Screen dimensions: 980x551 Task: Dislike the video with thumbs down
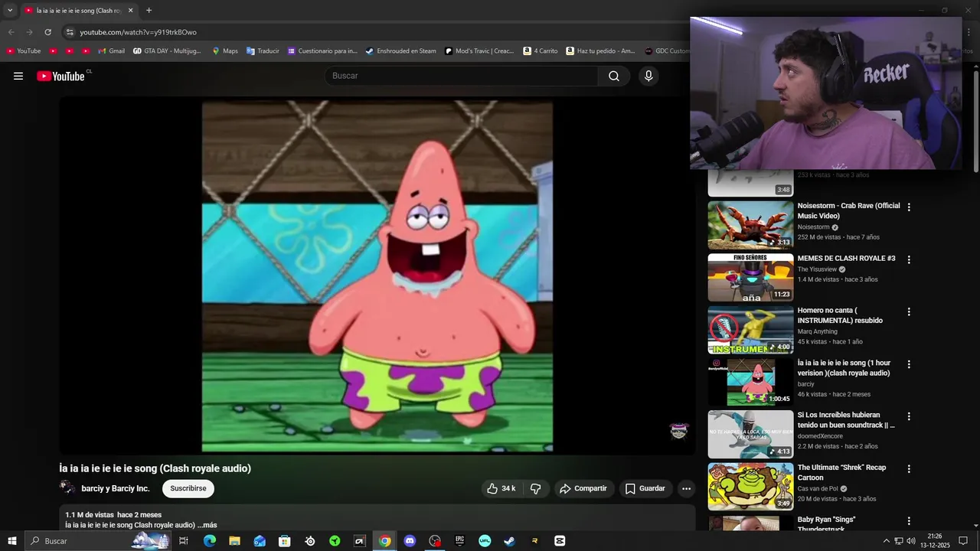pyautogui.click(x=535, y=488)
